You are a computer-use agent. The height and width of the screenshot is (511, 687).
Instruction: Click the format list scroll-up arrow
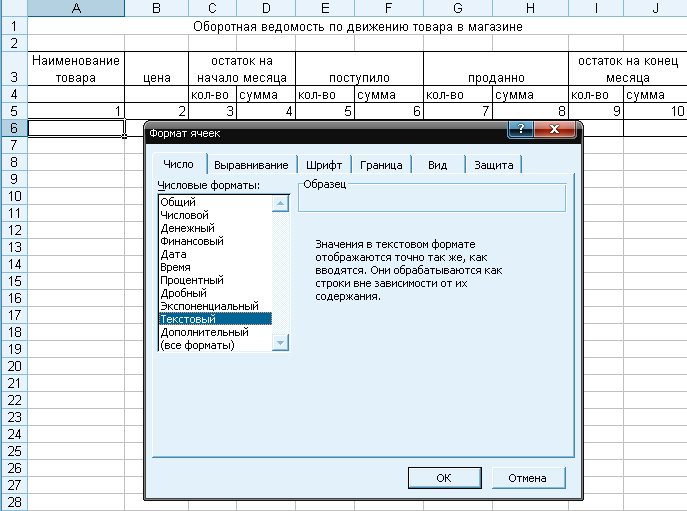click(x=280, y=203)
